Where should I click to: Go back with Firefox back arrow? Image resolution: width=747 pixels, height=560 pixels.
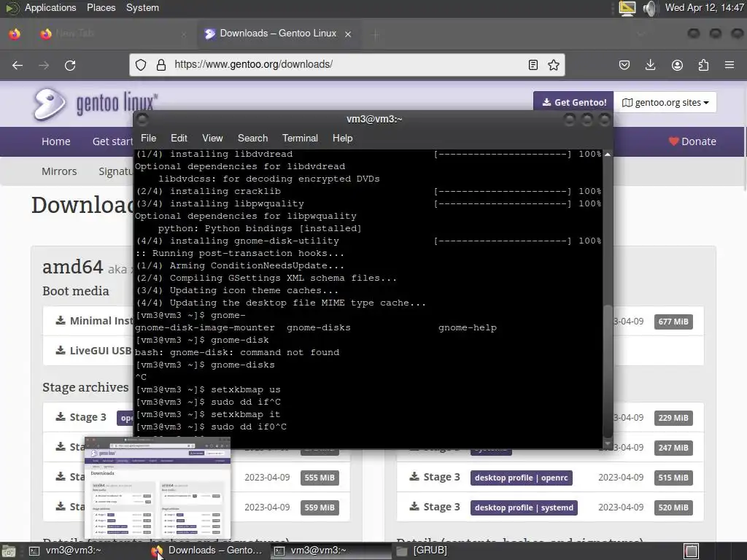(x=18, y=65)
